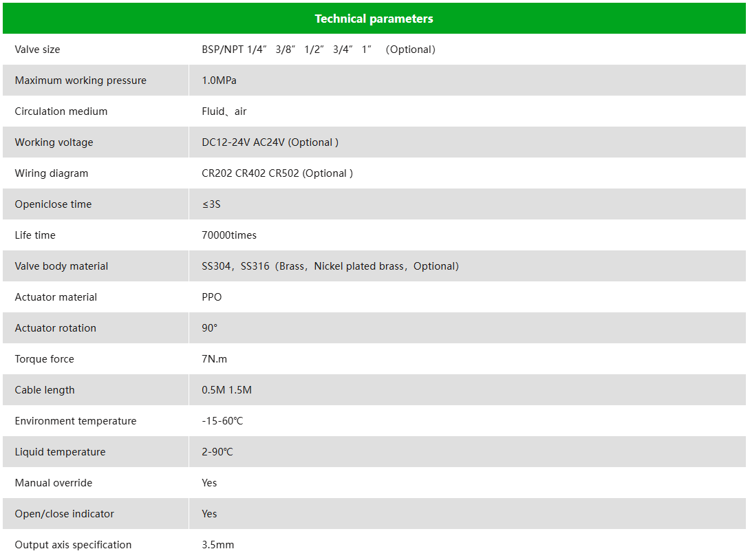The height and width of the screenshot is (560, 750).
Task: Click the Manual override label
Action: coord(54,483)
